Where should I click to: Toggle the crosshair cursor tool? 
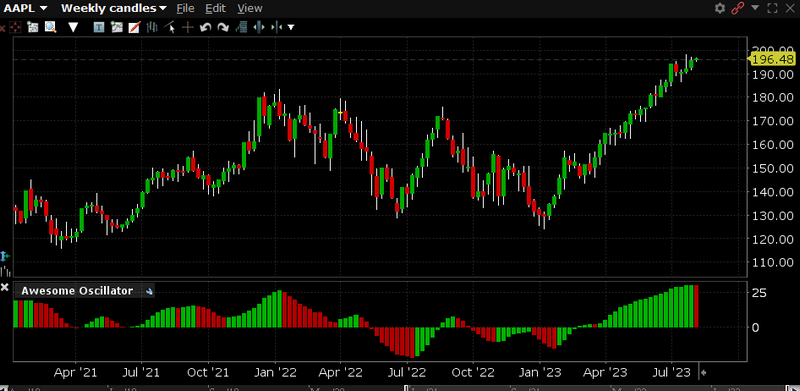[188, 27]
